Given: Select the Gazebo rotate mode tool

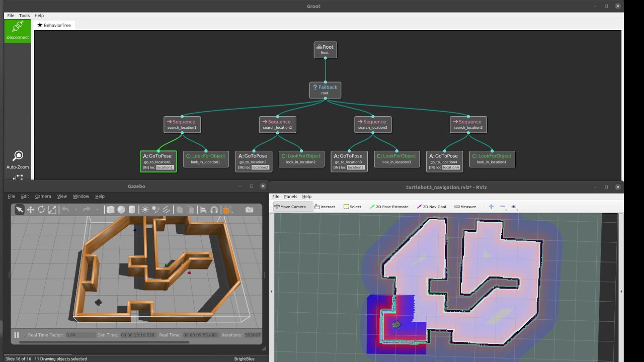Looking at the screenshot, I should click(x=41, y=210).
